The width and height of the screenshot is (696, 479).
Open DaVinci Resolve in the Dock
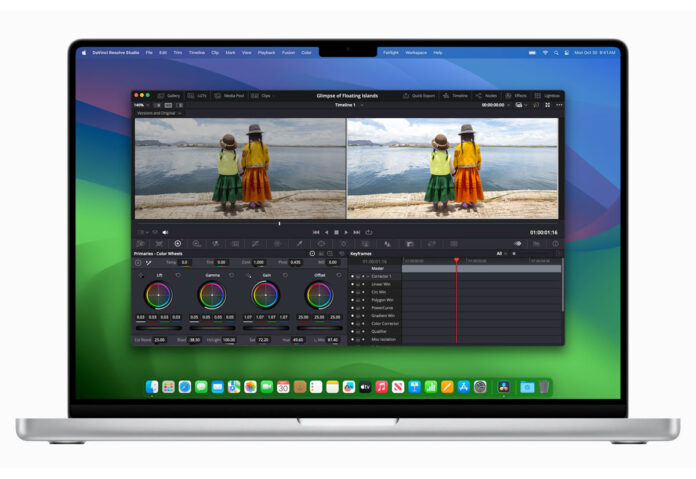503,387
